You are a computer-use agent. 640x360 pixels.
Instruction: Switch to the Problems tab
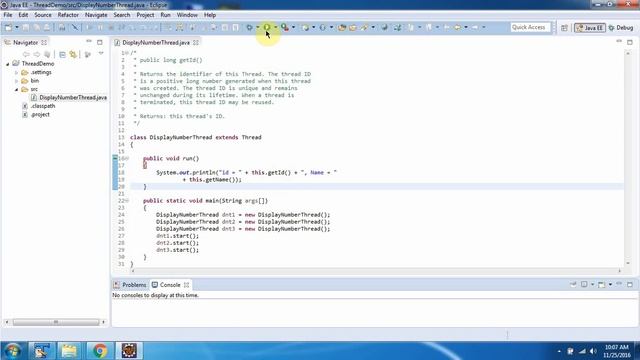[130, 285]
